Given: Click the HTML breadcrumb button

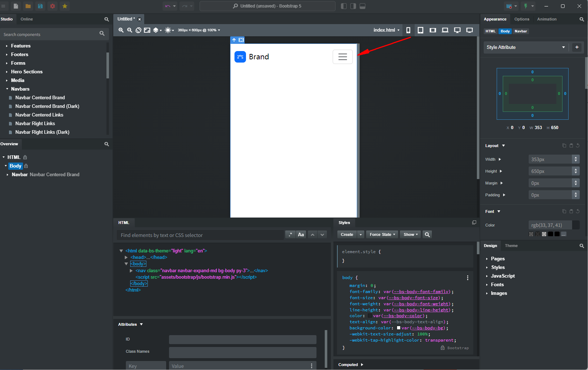Looking at the screenshot, I should point(491,31).
